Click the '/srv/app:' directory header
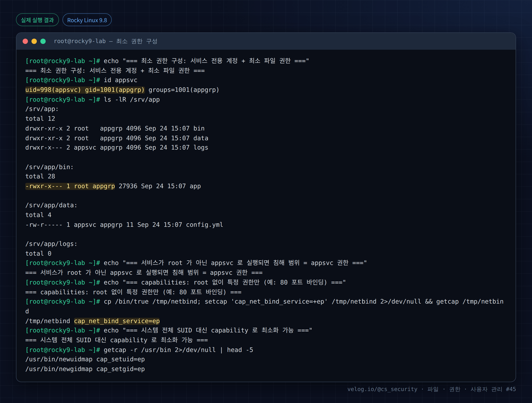 [42, 109]
